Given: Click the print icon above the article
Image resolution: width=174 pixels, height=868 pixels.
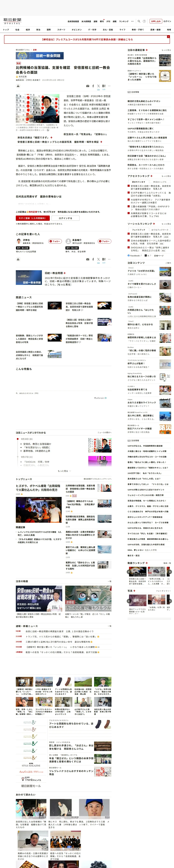Looking at the screenshot, I should (x=18, y=86).
